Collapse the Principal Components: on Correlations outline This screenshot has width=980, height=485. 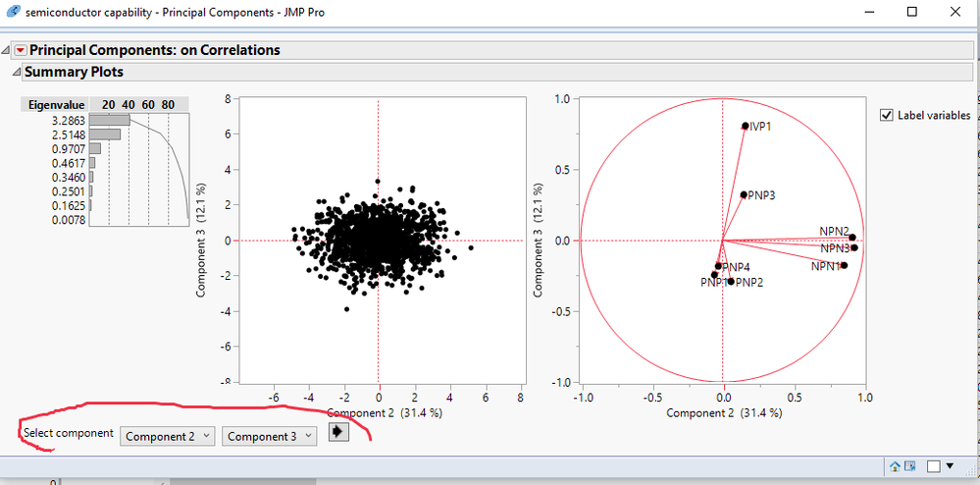coord(6,50)
